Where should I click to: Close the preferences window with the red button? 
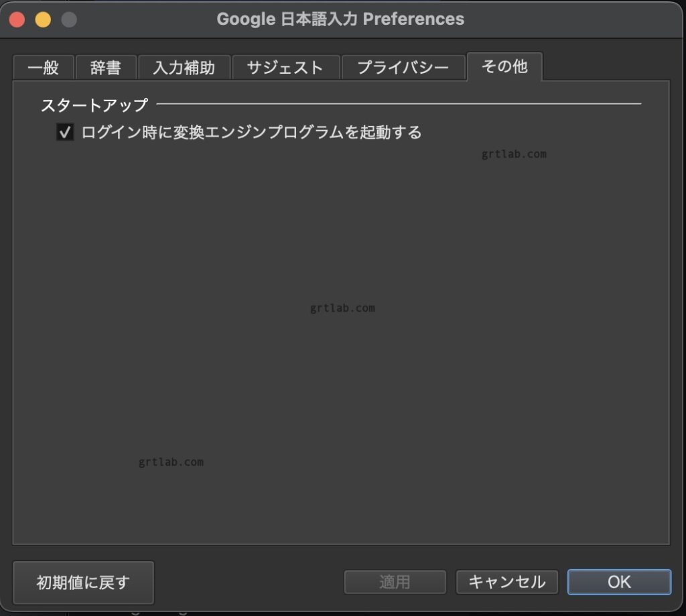coord(17,19)
